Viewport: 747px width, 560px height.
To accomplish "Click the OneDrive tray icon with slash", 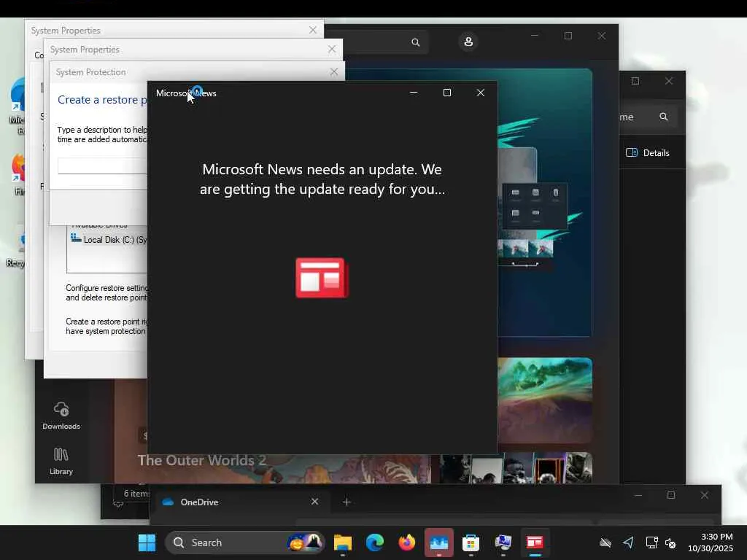I will 605,542.
